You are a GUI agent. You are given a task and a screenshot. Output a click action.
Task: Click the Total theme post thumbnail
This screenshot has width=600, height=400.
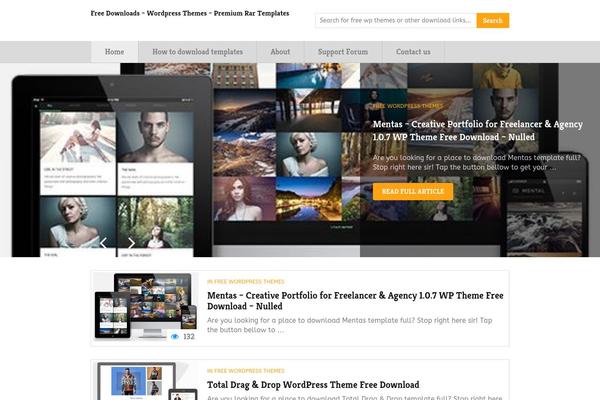point(145,381)
